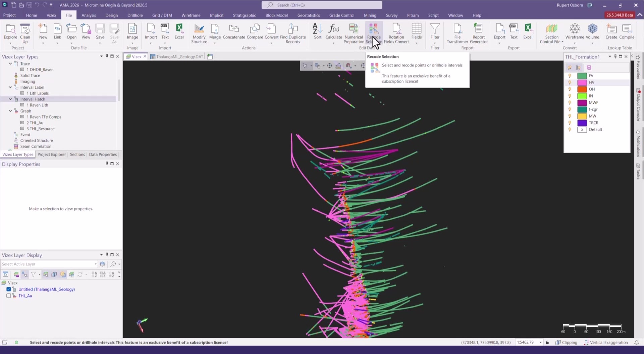Click Vertical Exaggeration in status bar

tap(606, 342)
